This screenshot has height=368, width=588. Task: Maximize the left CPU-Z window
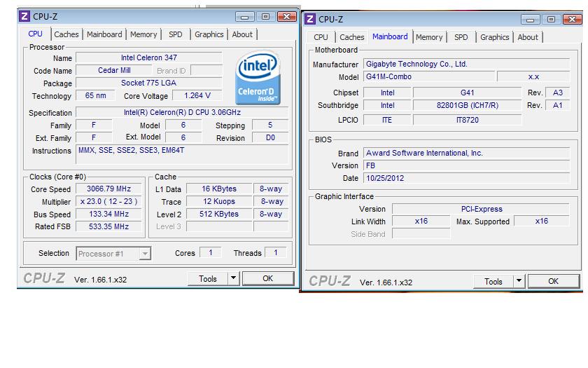tap(265, 17)
